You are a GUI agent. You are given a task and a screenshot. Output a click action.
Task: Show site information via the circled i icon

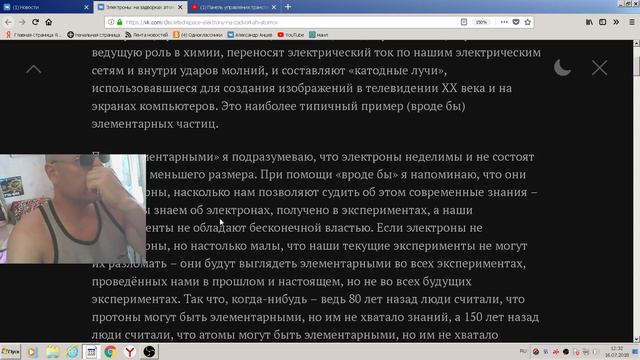[x=111, y=22]
